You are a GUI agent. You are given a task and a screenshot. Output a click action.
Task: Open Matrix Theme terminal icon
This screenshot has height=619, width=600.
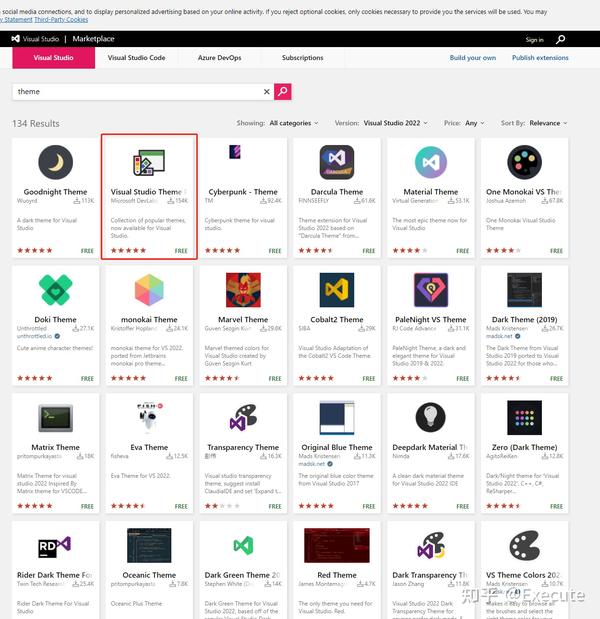(x=56, y=418)
